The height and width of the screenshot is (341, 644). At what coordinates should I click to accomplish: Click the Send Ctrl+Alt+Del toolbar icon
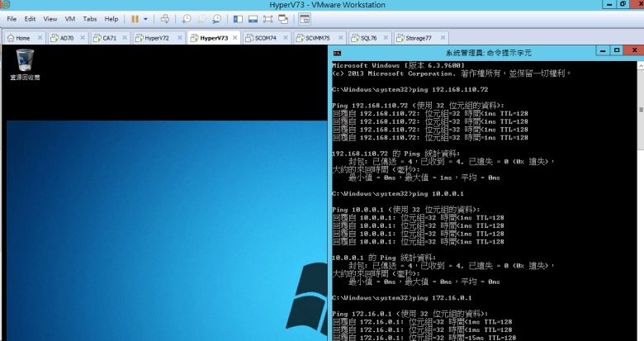[164, 18]
